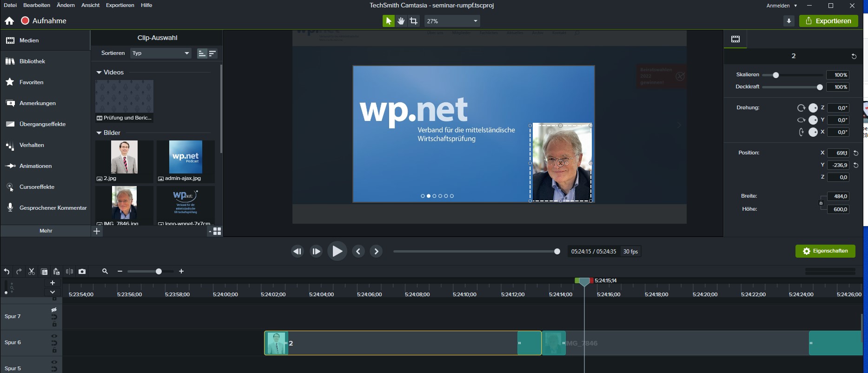The height and width of the screenshot is (373, 868).
Task: Click the scissors Cut icon
Action: pos(32,272)
